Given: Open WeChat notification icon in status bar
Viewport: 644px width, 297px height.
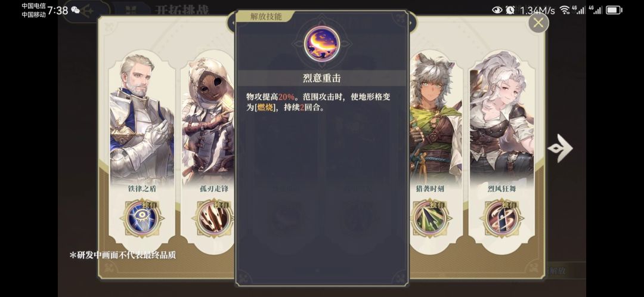Looking at the screenshot, I should 75,10.
